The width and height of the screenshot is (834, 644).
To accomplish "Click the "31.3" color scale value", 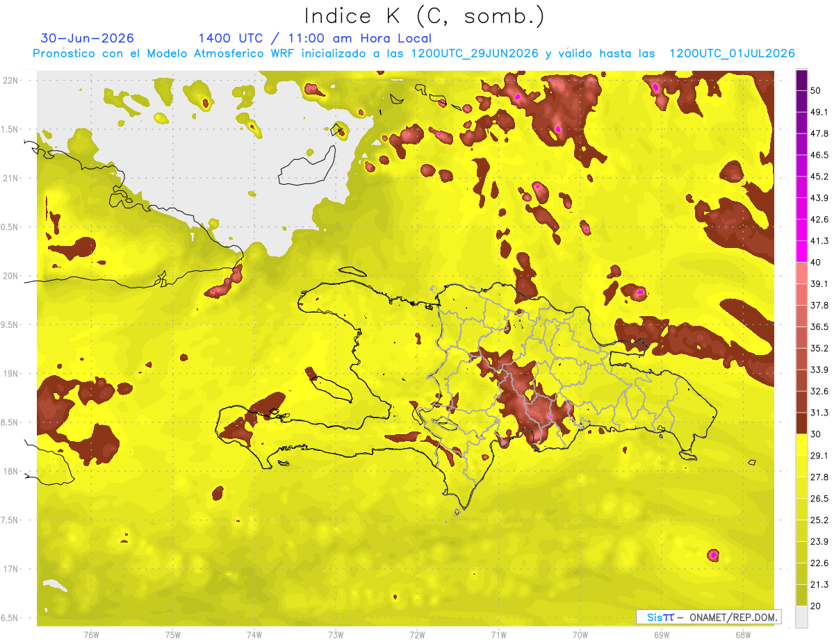I will (819, 413).
